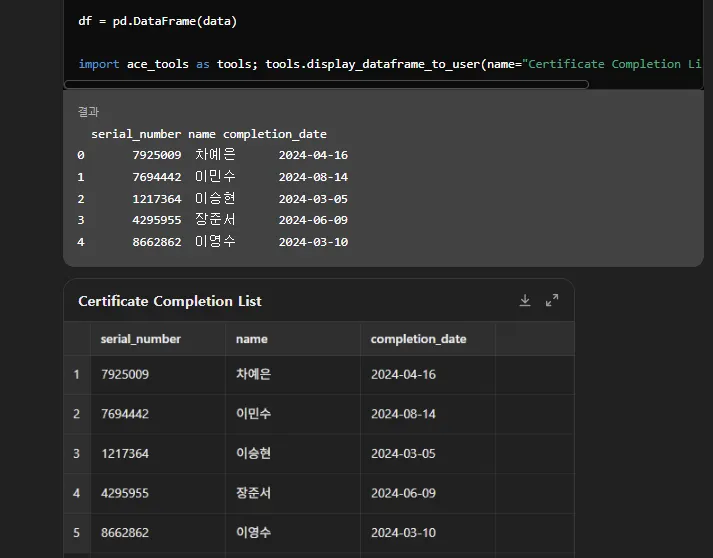Select the serial number cell 4295955
This screenshot has width=713, height=558.
125,493
